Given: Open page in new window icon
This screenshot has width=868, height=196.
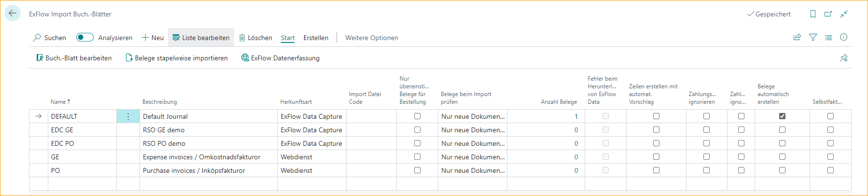Looking at the screenshot, I should coord(828,14).
